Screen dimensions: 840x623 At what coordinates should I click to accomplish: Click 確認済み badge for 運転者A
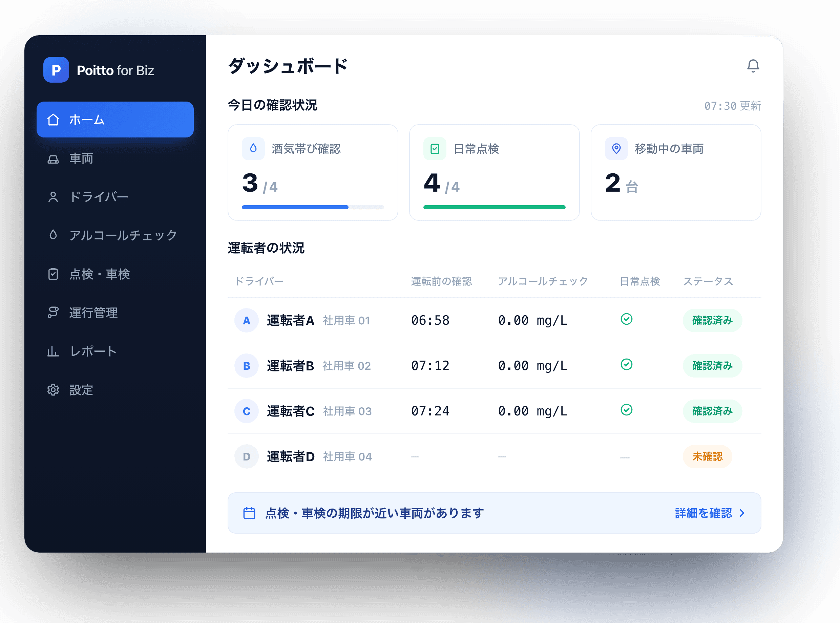pos(712,320)
